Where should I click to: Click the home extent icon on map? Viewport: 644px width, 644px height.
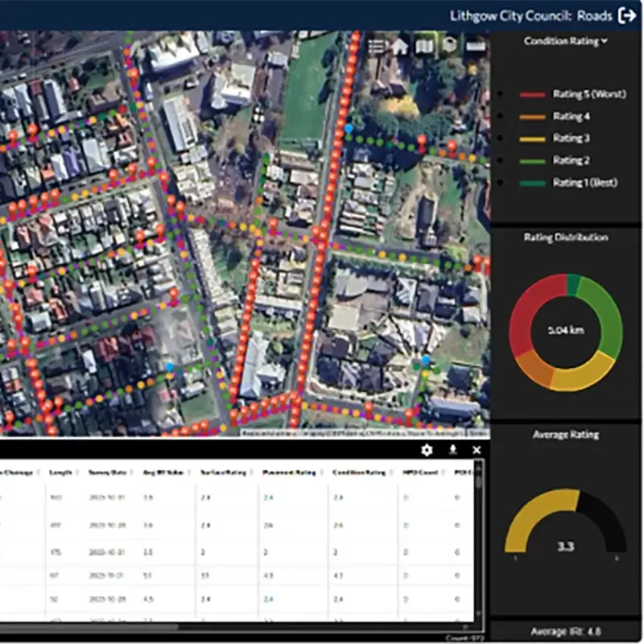click(400, 46)
